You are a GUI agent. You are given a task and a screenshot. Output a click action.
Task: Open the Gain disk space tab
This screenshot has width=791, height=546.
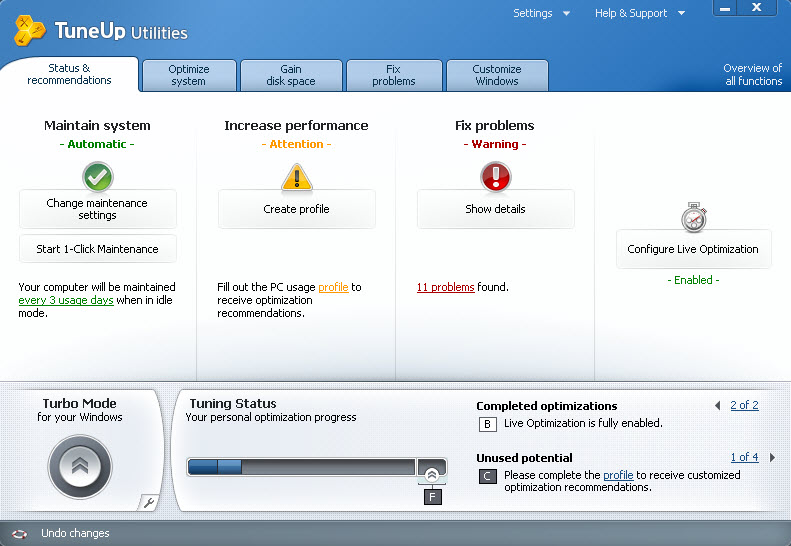[290, 75]
